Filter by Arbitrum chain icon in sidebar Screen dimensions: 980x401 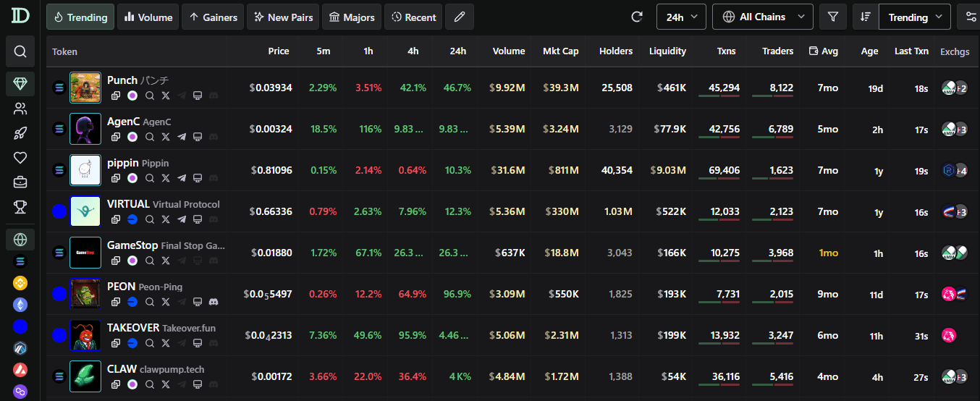coord(20,348)
